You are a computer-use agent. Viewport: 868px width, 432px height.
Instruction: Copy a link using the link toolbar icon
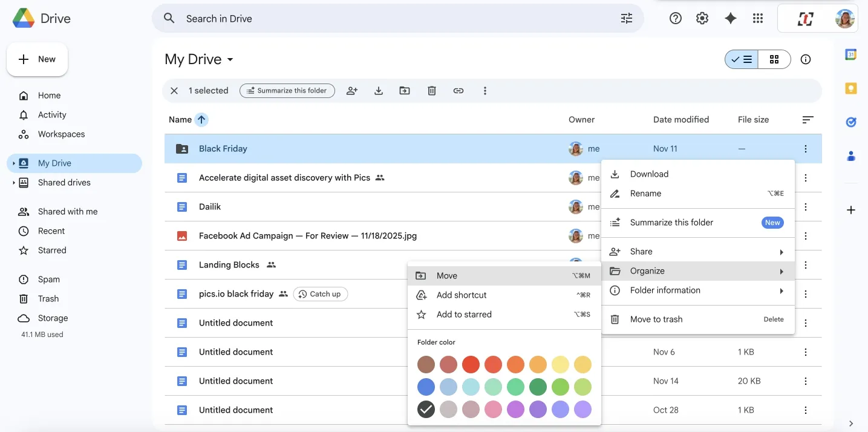458,90
